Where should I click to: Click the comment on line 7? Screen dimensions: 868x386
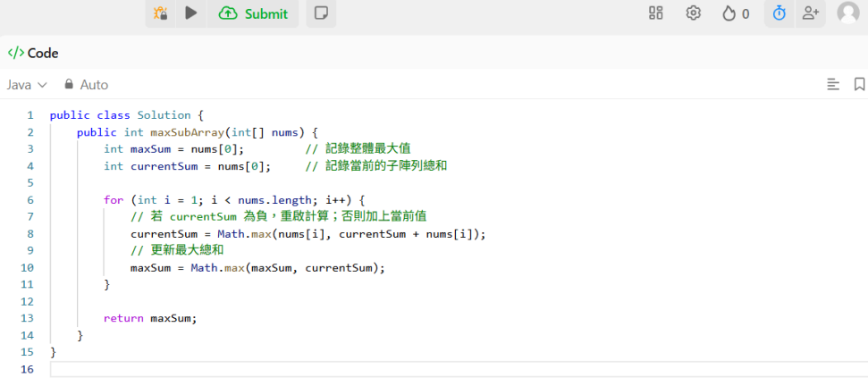click(278, 217)
